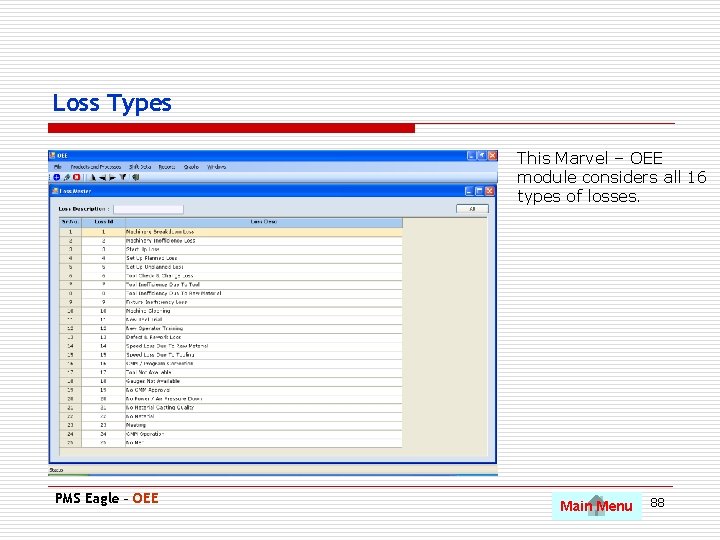Select row 'Tool Not Available'

[x=231, y=372]
